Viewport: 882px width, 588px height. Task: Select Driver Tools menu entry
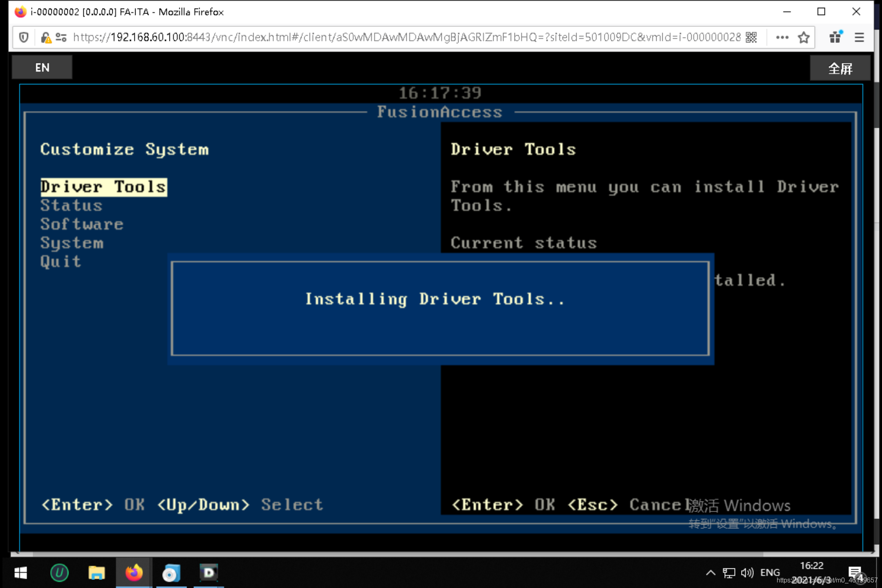(104, 187)
